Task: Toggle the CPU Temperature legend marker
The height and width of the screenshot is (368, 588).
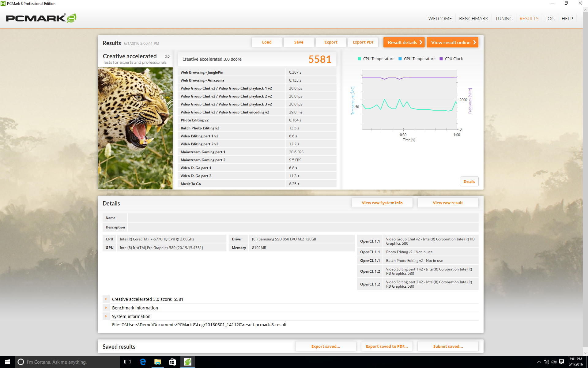Action: [359, 59]
